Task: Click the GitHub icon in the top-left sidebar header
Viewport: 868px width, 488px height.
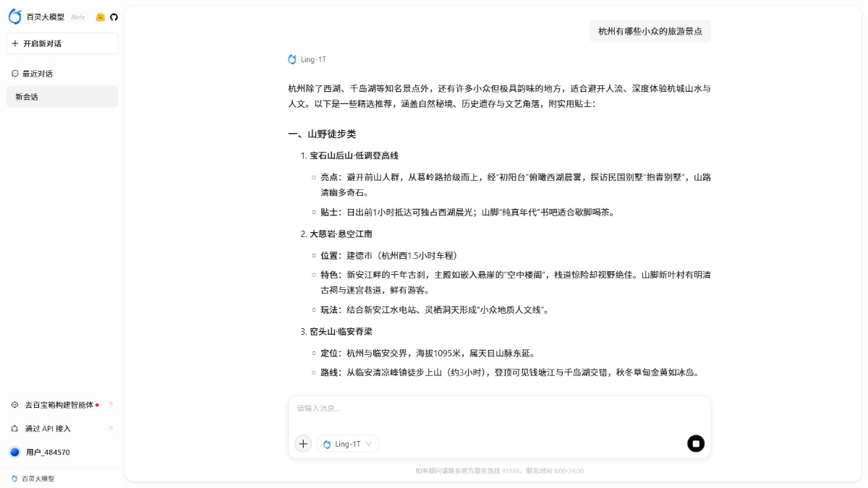Action: 114,17
